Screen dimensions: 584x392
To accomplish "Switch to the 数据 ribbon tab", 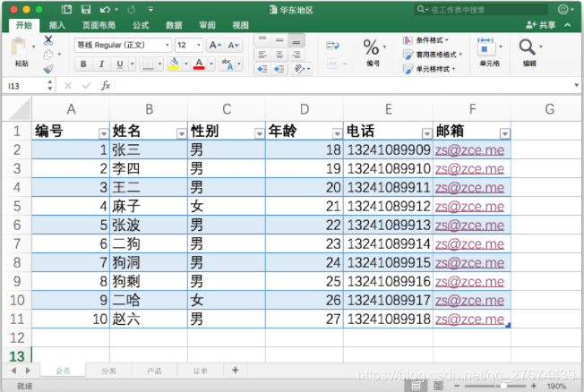I will (174, 25).
